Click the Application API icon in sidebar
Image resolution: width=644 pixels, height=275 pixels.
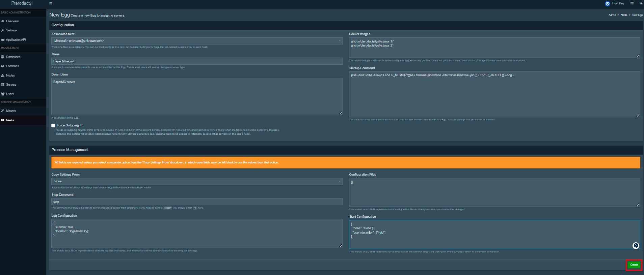3,40
